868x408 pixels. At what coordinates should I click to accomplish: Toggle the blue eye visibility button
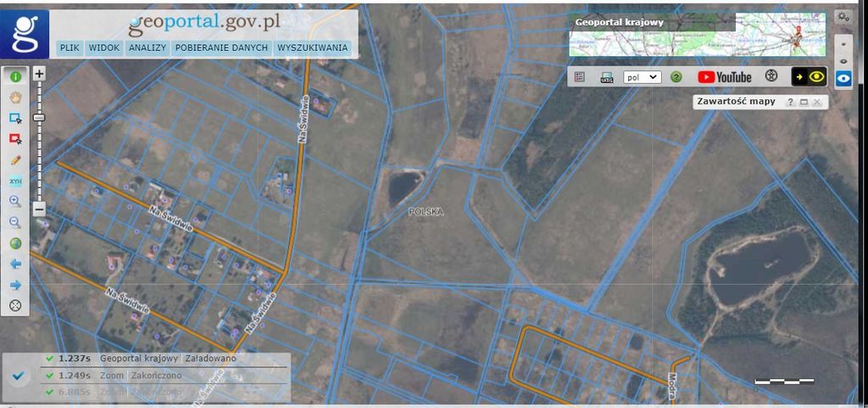tap(843, 79)
